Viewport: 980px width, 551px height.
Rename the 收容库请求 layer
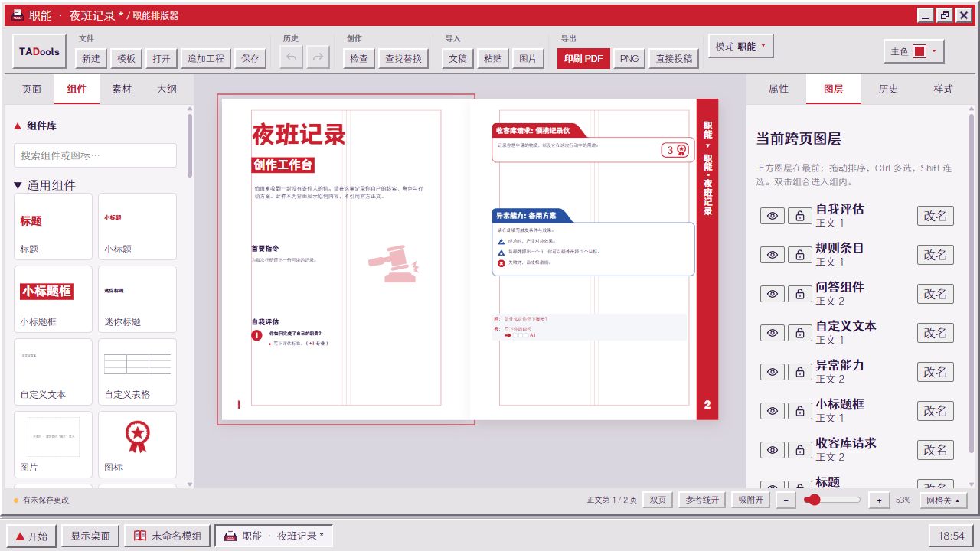point(936,450)
